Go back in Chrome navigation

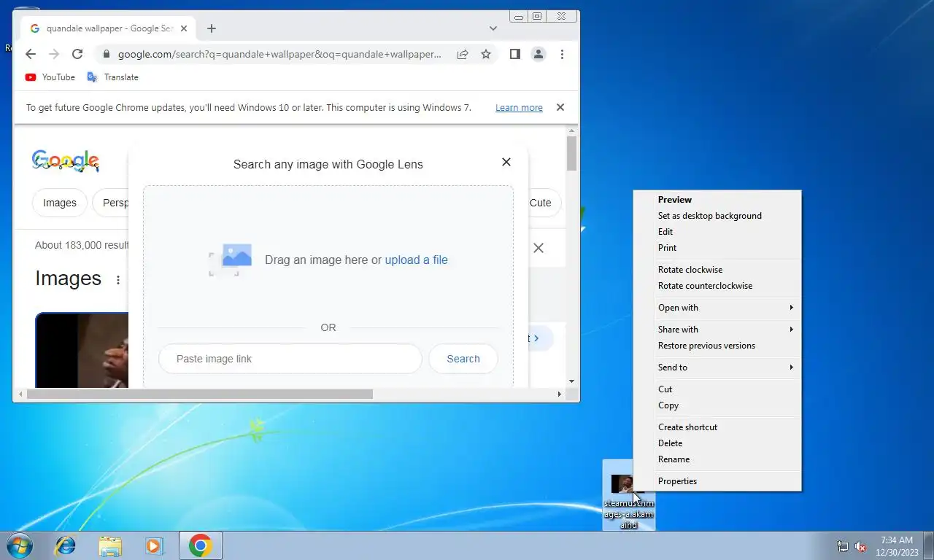(x=30, y=54)
